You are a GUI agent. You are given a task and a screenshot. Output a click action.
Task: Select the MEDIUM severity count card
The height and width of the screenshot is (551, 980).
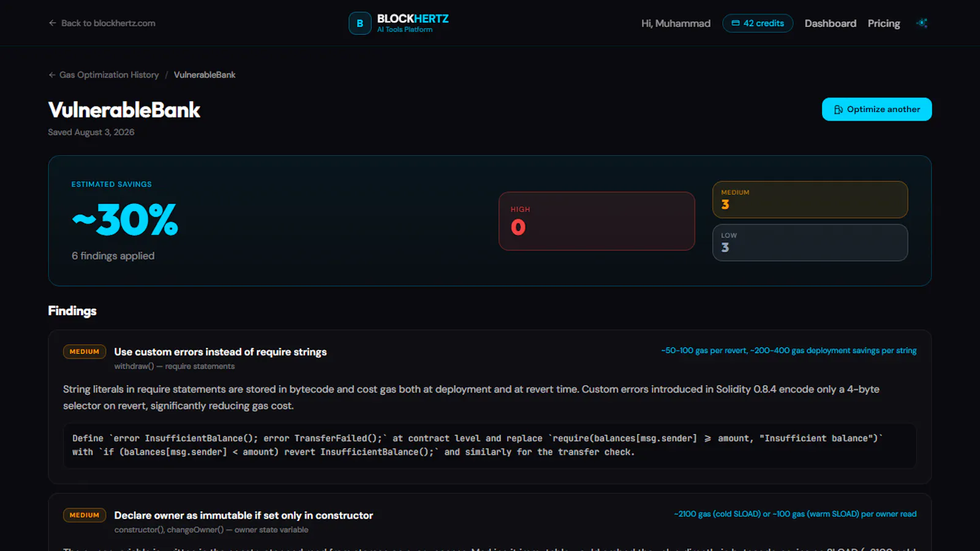point(810,200)
